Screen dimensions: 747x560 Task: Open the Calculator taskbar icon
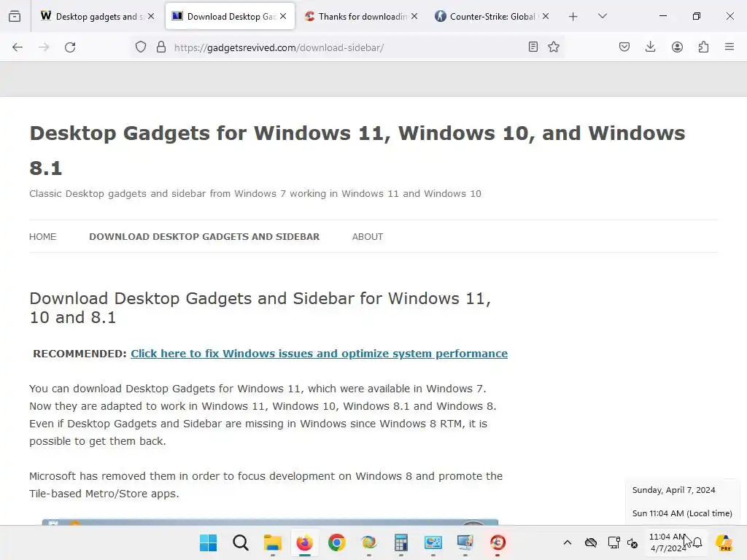coord(401,542)
